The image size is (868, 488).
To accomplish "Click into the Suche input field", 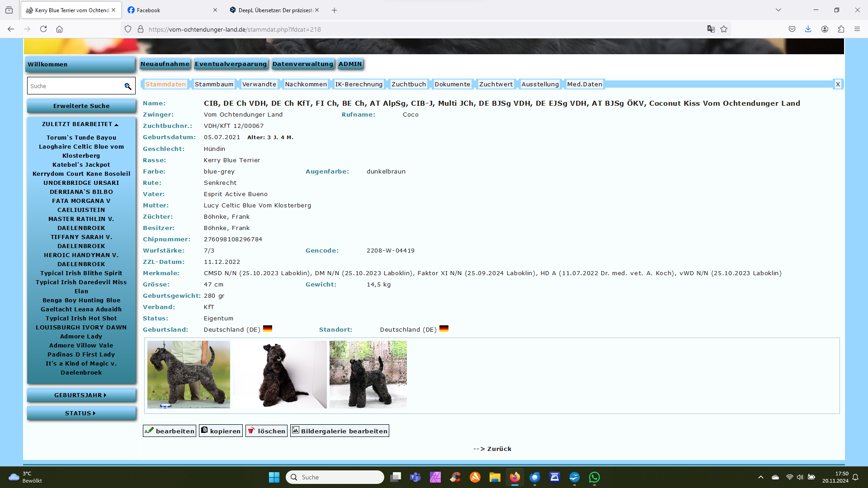I will 75,86.
